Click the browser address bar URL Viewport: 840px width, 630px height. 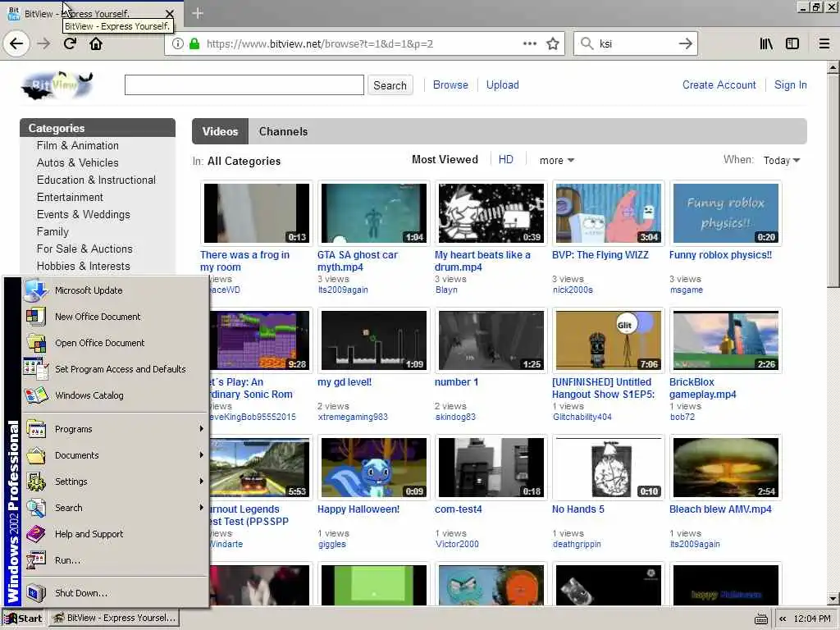[x=319, y=44]
